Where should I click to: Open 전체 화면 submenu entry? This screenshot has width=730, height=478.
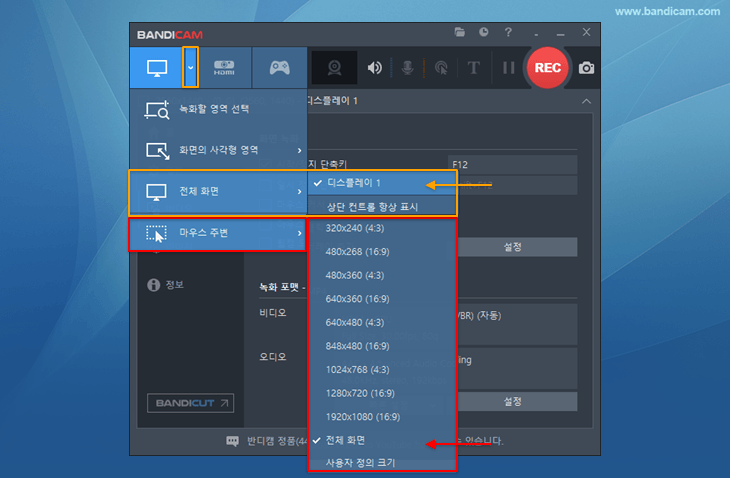click(218, 191)
